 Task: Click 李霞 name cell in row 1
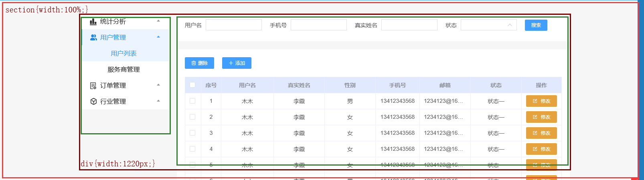click(x=299, y=101)
